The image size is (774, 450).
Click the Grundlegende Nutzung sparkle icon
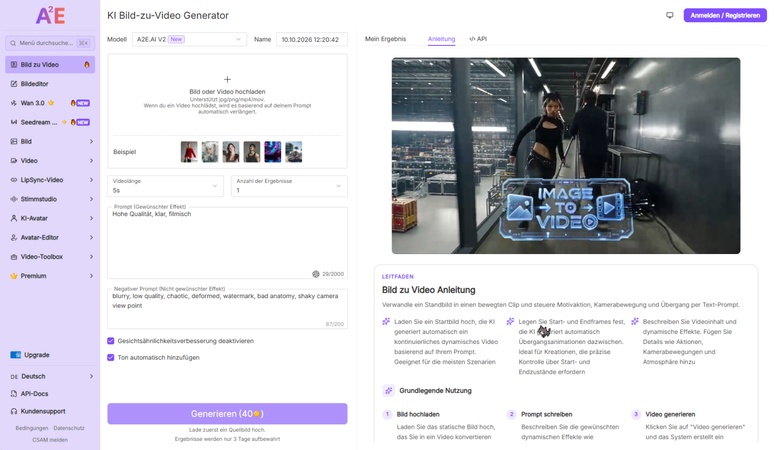[388, 391]
